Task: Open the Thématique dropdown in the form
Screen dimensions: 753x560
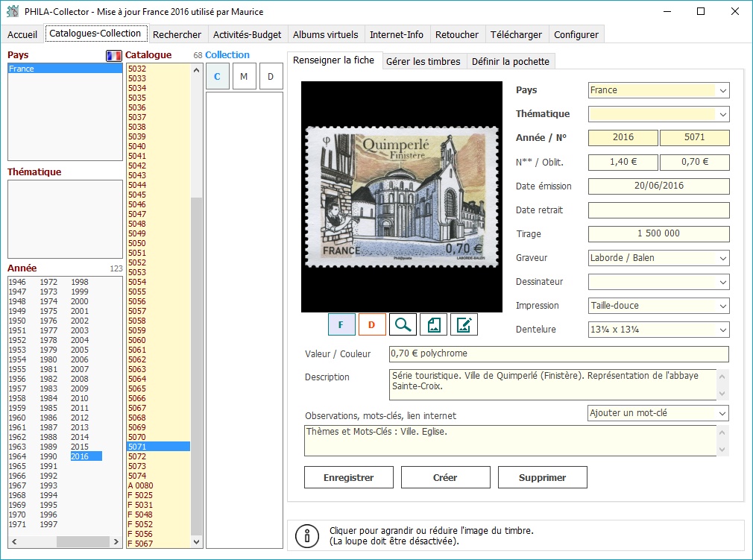Action: point(722,114)
